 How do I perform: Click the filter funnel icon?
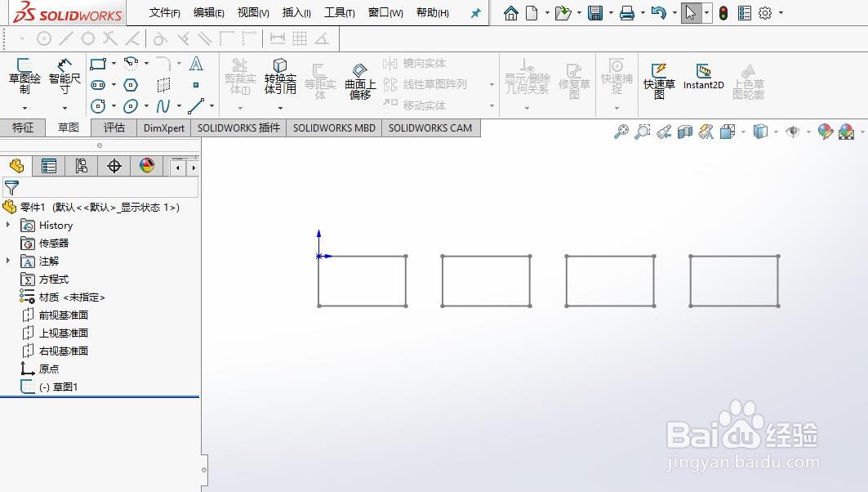click(x=11, y=187)
